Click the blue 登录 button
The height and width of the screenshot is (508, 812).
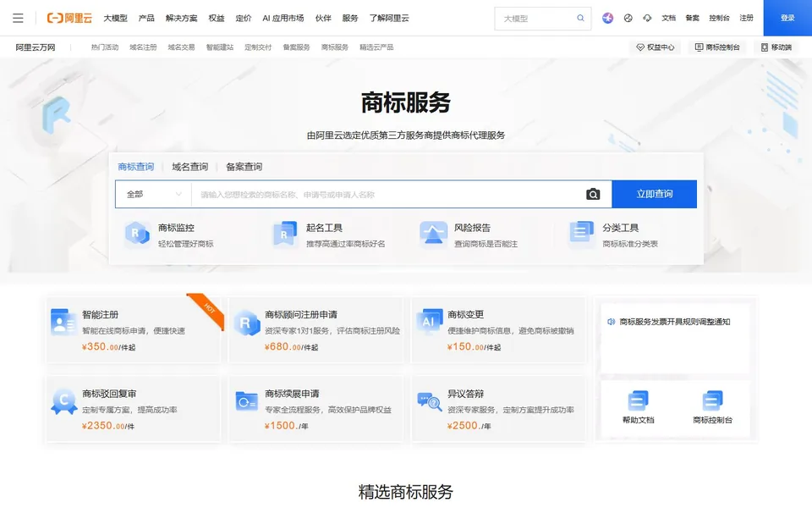[x=787, y=18]
